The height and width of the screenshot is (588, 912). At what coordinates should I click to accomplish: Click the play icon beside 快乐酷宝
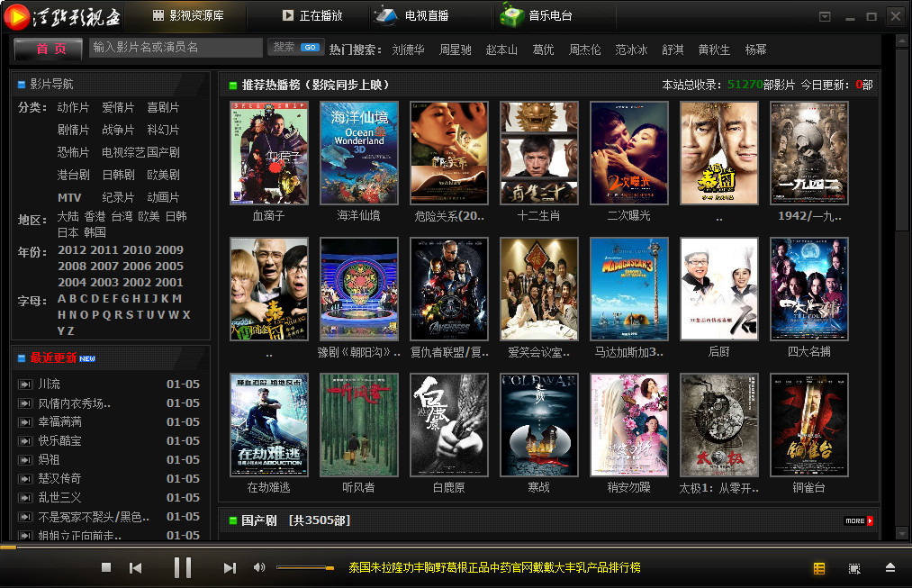tap(25, 441)
